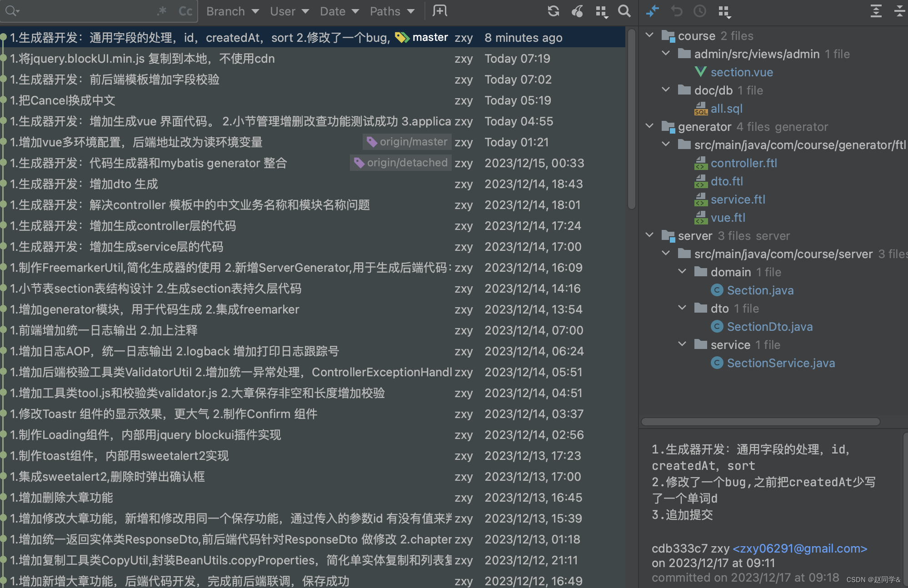Click the zxy06291@gmail.com email link
The height and width of the screenshot is (588, 908).
click(800, 548)
